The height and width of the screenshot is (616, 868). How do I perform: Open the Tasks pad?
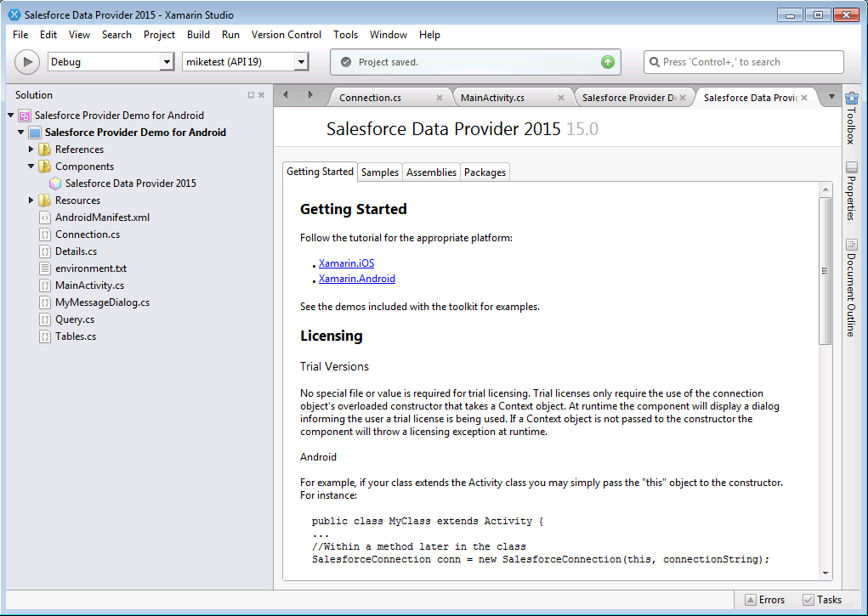821,600
